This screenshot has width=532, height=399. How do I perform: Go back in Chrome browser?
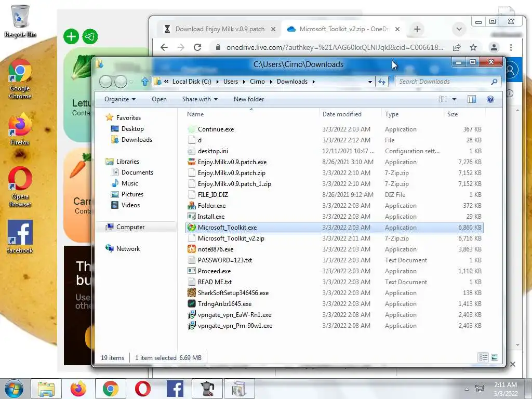point(164,47)
